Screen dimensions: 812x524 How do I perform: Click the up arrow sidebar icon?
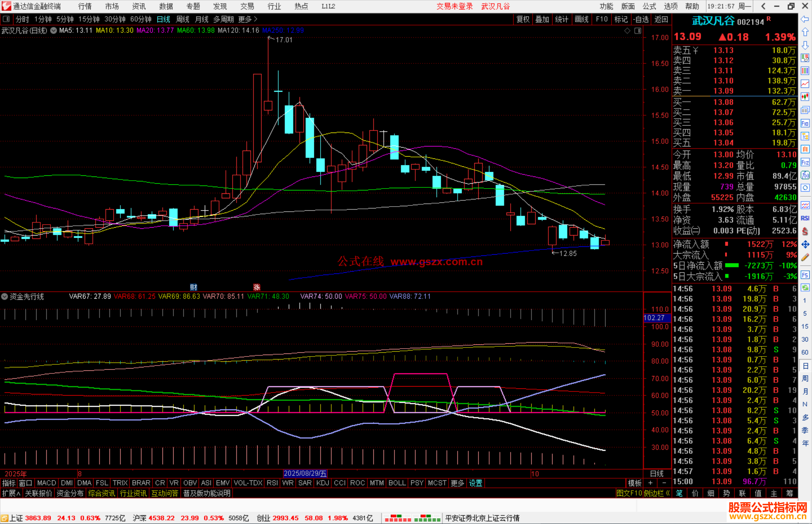click(x=805, y=32)
